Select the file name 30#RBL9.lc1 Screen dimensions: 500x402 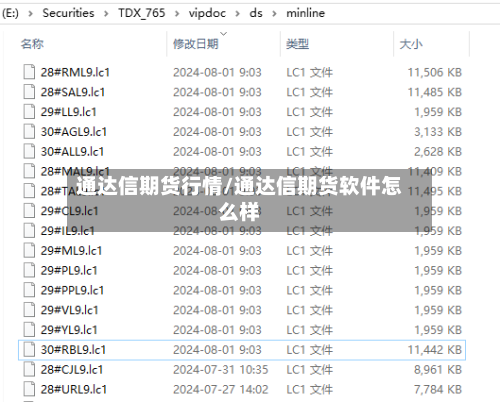[x=73, y=350]
